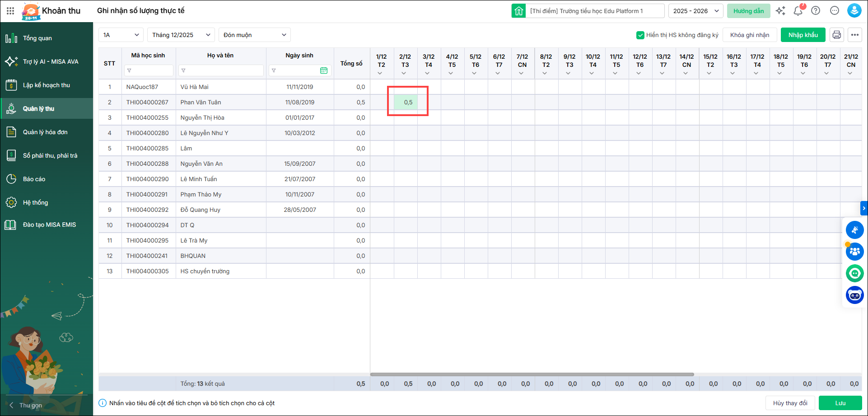Click the Tổng số column header
Image resolution: width=868 pixels, height=416 pixels.
point(351,63)
